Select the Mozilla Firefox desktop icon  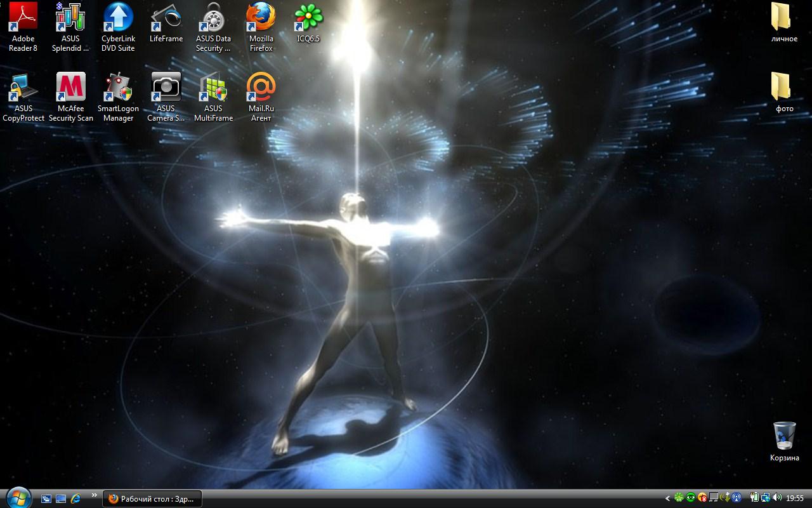point(261,18)
